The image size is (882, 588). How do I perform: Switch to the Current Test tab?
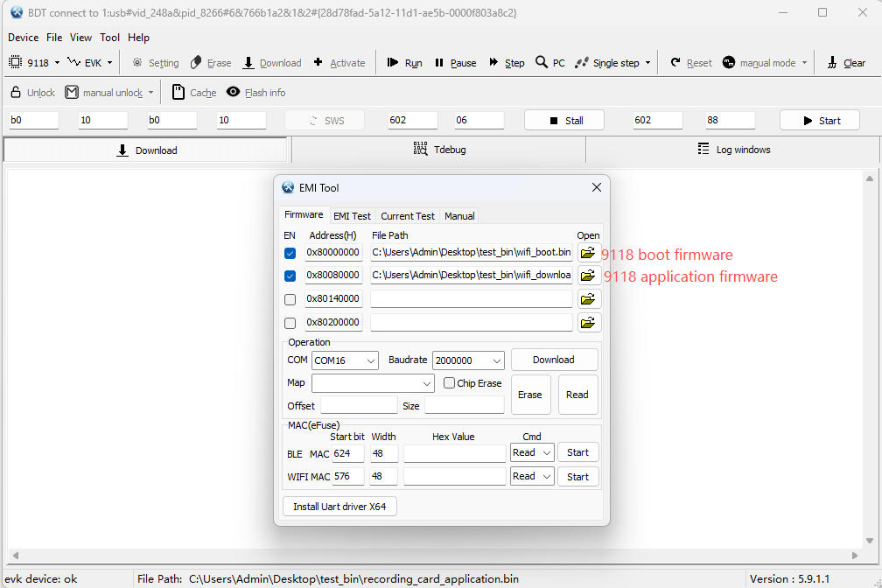pos(408,216)
